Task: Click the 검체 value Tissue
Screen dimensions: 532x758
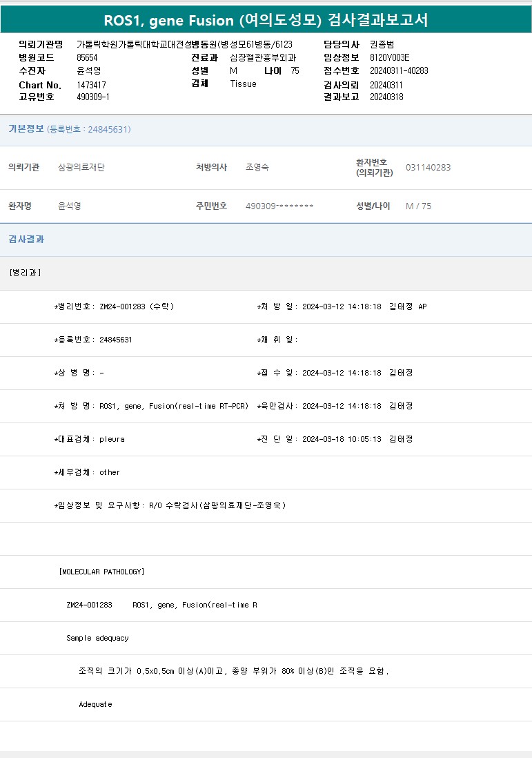Action: 243,84
